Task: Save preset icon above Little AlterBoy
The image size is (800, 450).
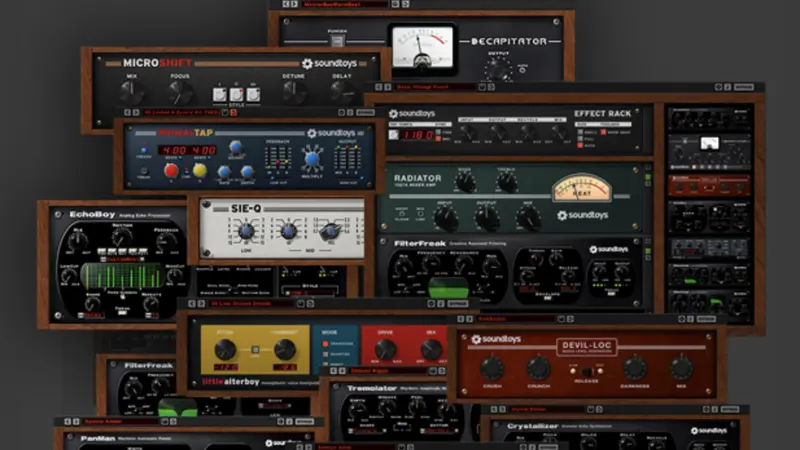Action: tap(301, 304)
